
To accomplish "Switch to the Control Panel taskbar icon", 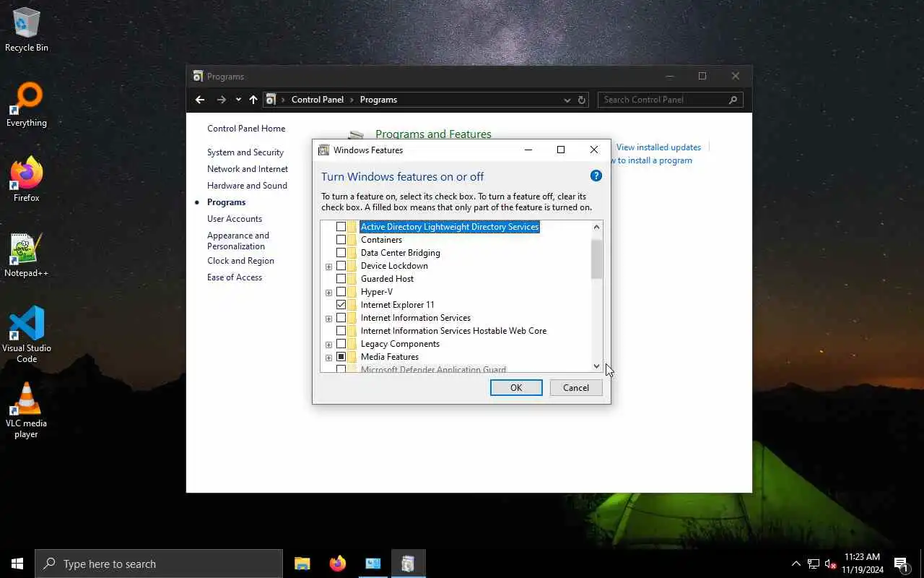I will (372, 564).
